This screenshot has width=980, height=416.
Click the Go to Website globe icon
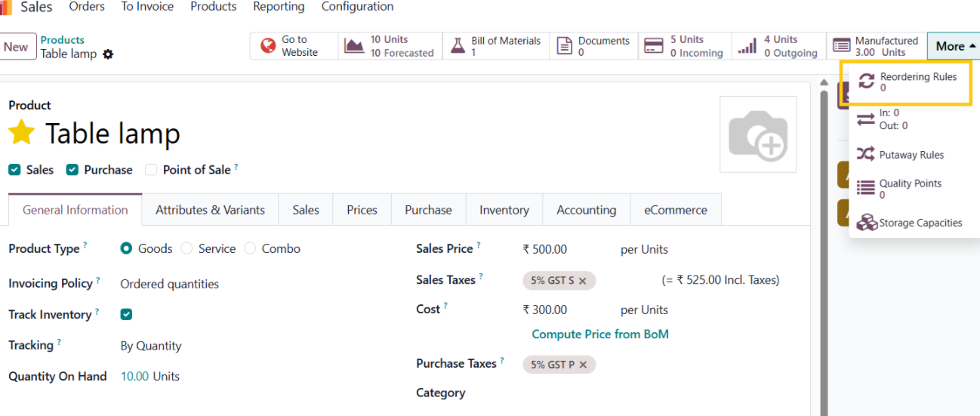point(267,46)
